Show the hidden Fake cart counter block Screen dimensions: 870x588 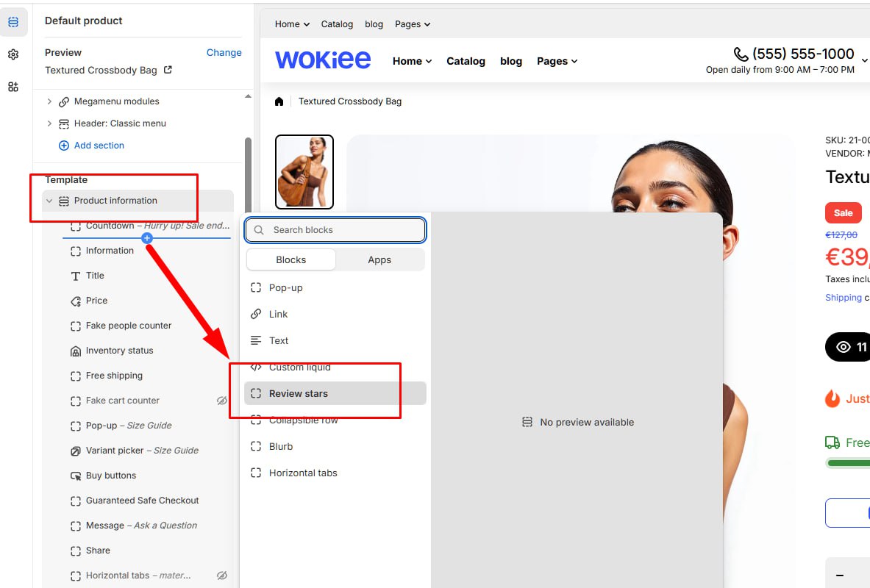click(222, 401)
